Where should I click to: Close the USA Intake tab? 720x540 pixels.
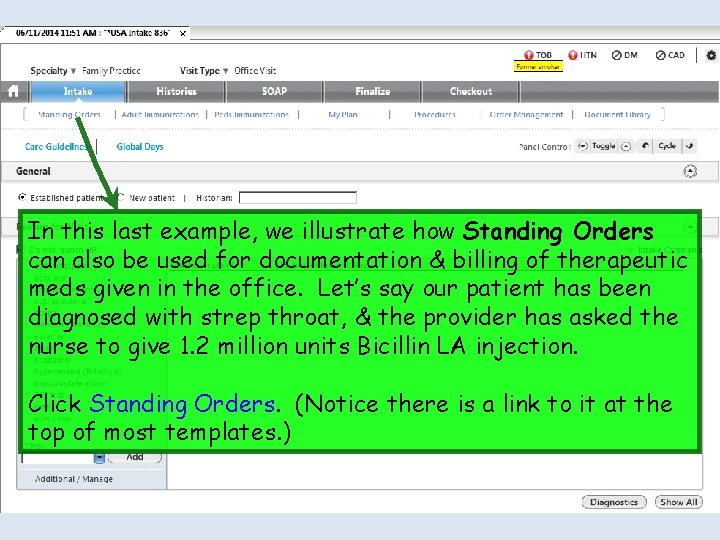point(183,34)
